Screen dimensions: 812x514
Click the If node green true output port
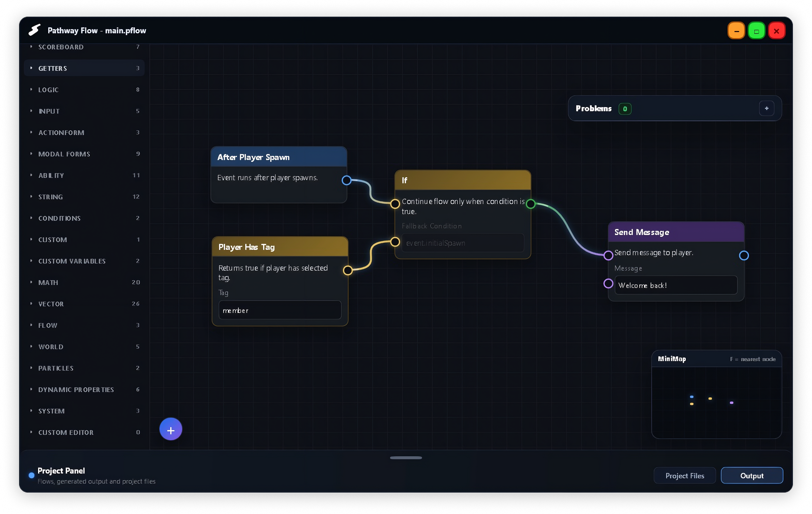pos(530,203)
